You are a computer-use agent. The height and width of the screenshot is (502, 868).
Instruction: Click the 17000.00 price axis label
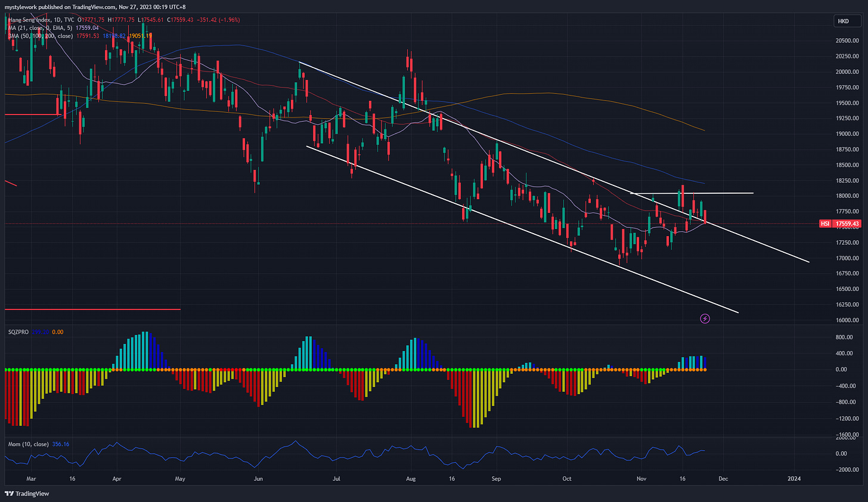click(x=847, y=258)
